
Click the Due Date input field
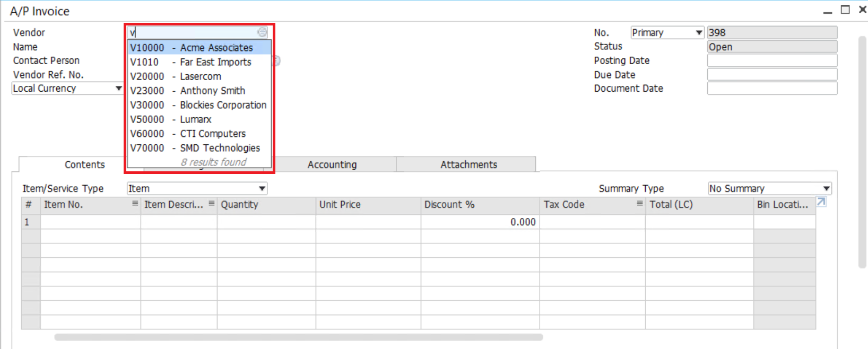click(771, 75)
